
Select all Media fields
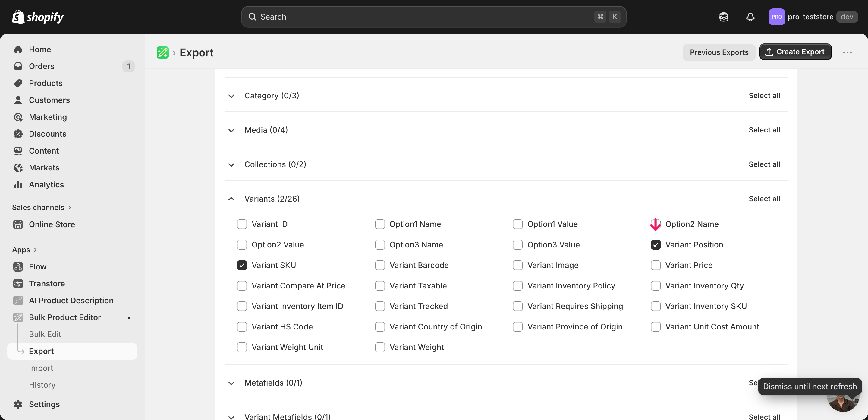(x=764, y=130)
